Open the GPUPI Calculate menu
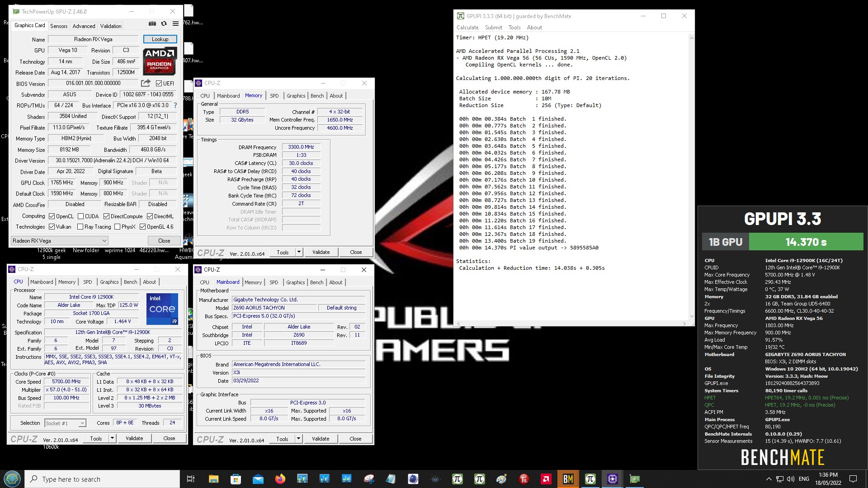Screen dimensions: 868x488 [467, 28]
